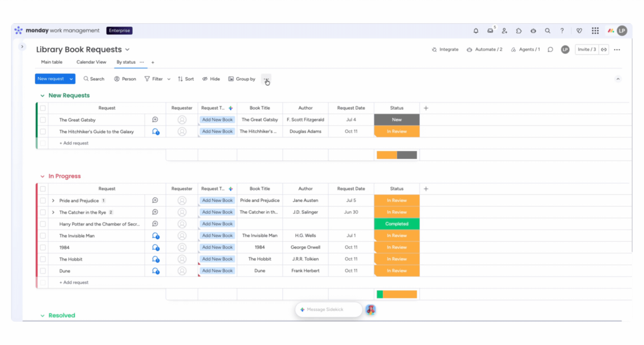644x345 pixels.
Task: Open the notifications bell
Action: [x=476, y=31]
